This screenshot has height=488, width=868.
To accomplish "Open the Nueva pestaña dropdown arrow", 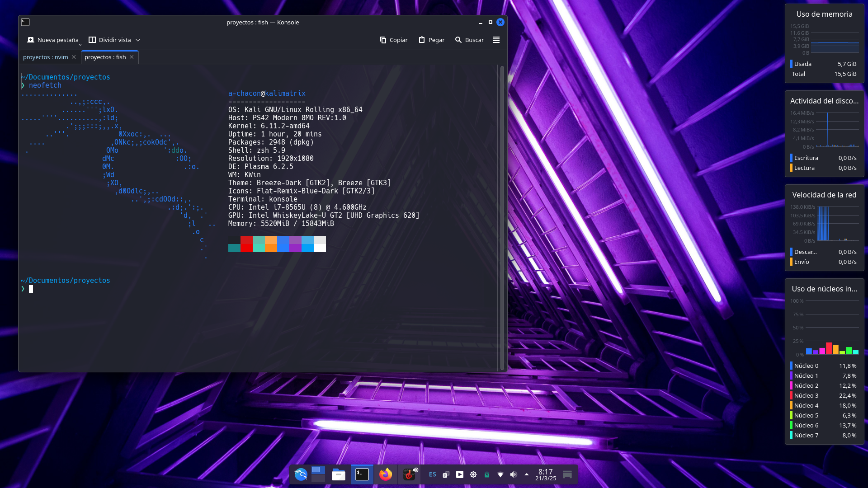I will (80, 44).
